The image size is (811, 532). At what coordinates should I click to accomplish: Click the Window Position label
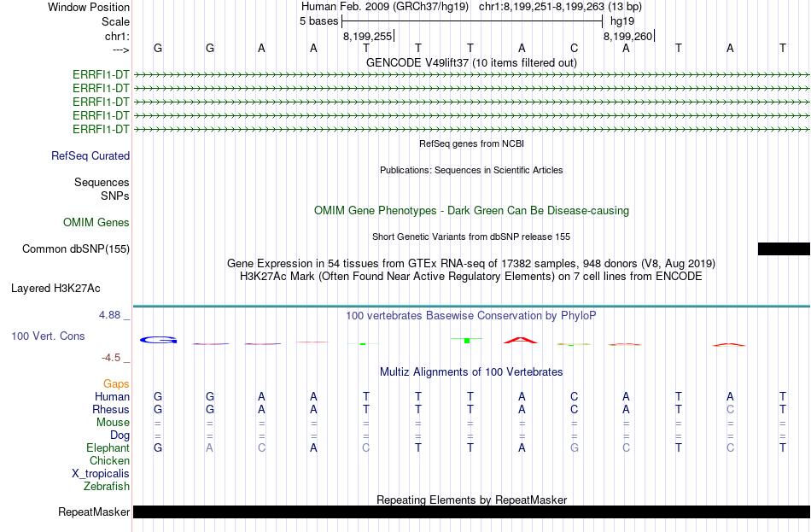[89, 7]
